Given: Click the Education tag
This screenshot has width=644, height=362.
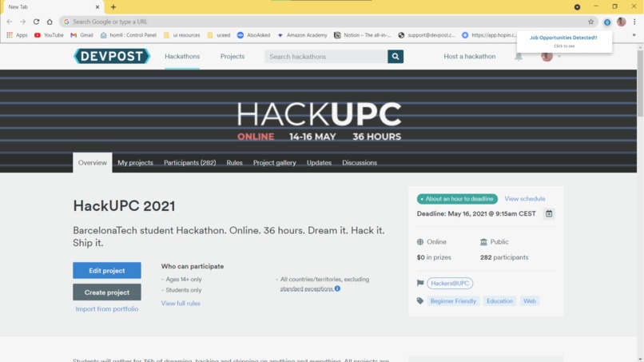Looking at the screenshot, I should [499, 300].
